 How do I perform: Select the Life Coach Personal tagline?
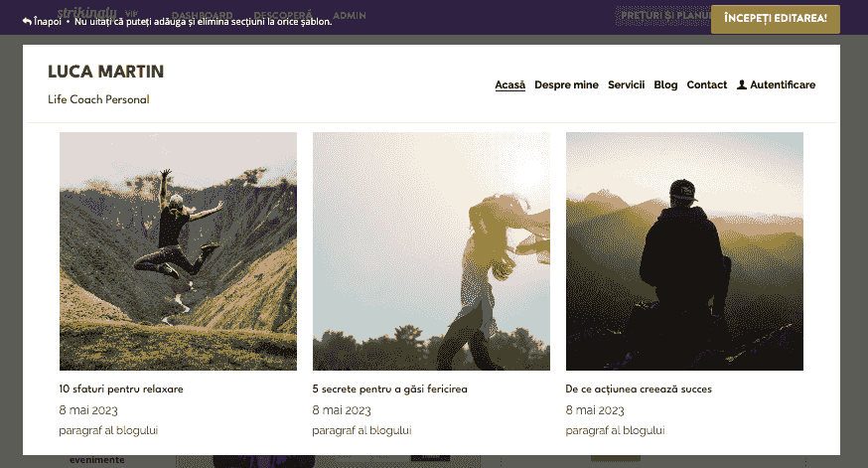click(x=98, y=99)
